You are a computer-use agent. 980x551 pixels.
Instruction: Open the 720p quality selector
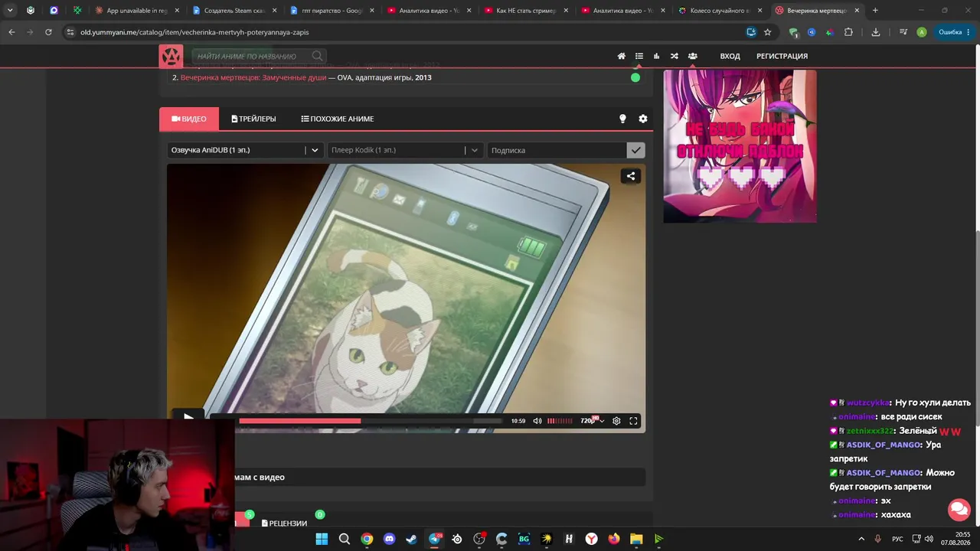pyautogui.click(x=592, y=421)
